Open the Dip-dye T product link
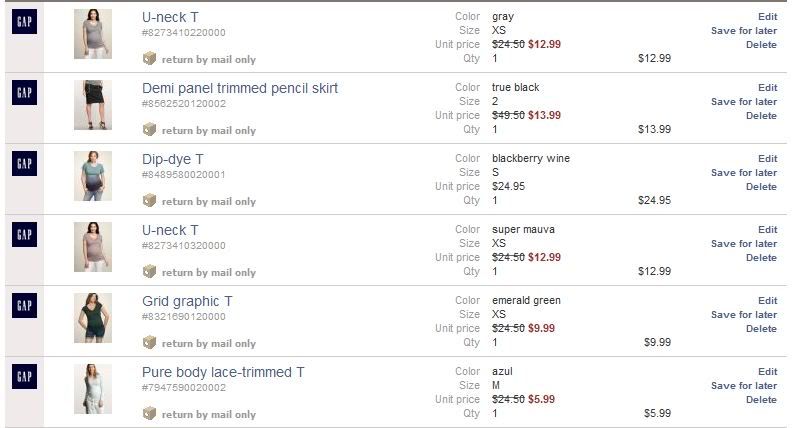The image size is (805, 428). [x=173, y=159]
